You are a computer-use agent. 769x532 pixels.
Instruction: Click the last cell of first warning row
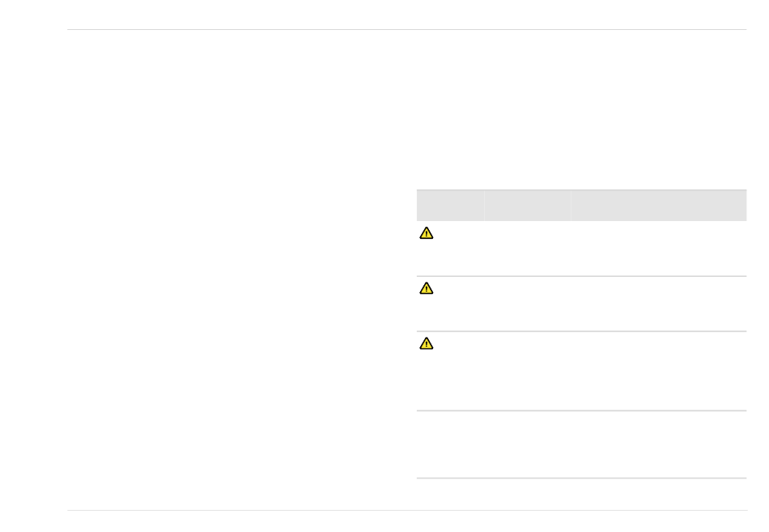click(x=659, y=249)
